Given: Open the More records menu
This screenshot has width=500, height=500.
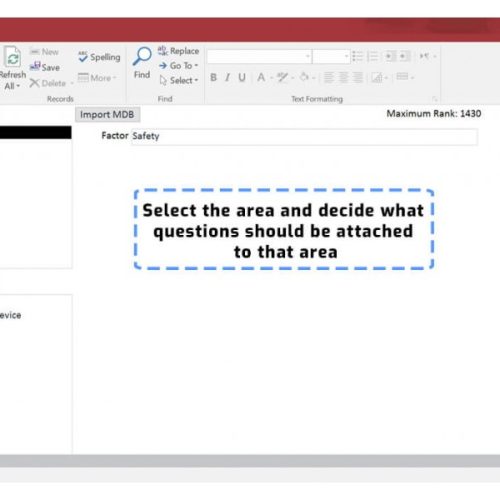Looking at the screenshot, I should (97, 78).
